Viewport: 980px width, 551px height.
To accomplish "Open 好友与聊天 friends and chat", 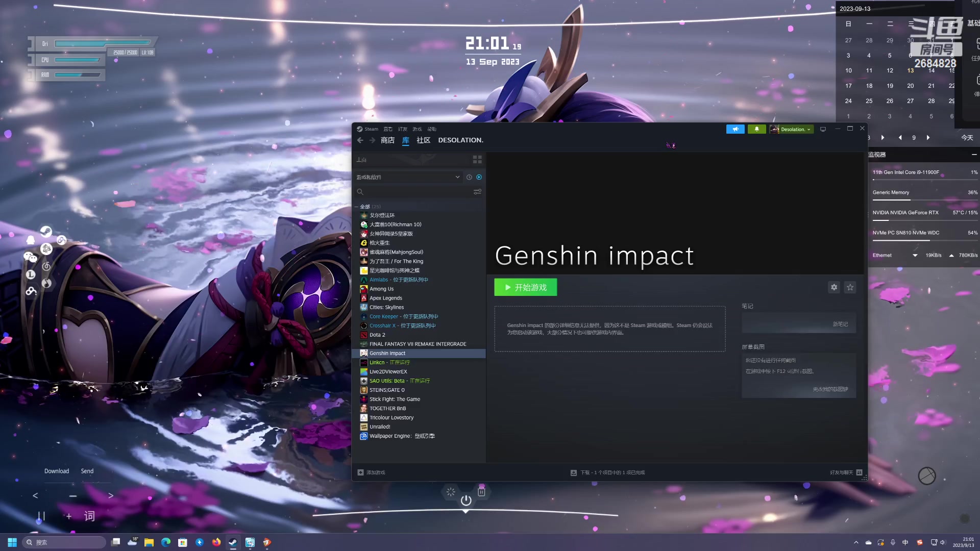I will (846, 472).
